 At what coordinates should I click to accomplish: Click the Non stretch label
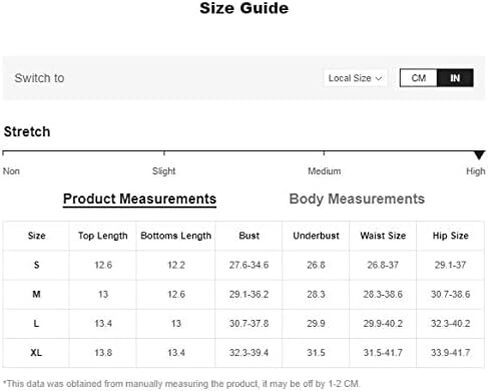tap(11, 171)
